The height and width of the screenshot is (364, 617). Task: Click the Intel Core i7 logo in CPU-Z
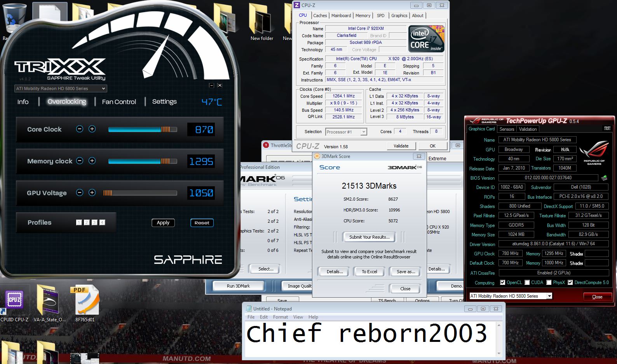coord(426,39)
